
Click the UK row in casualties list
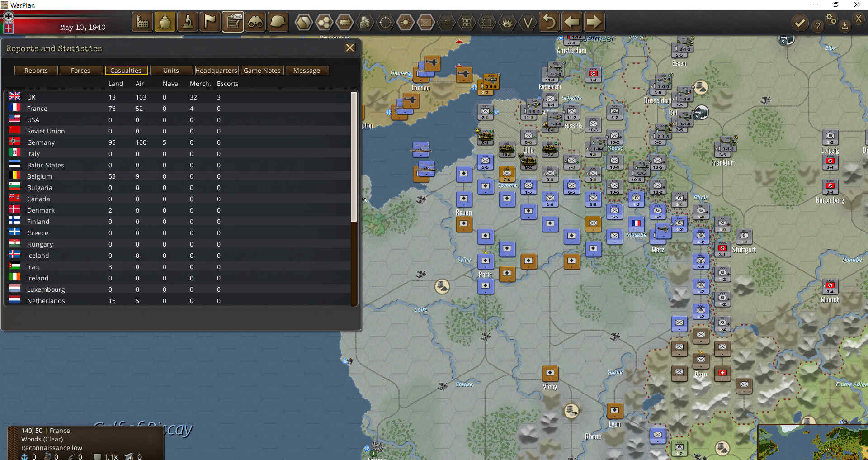179,97
